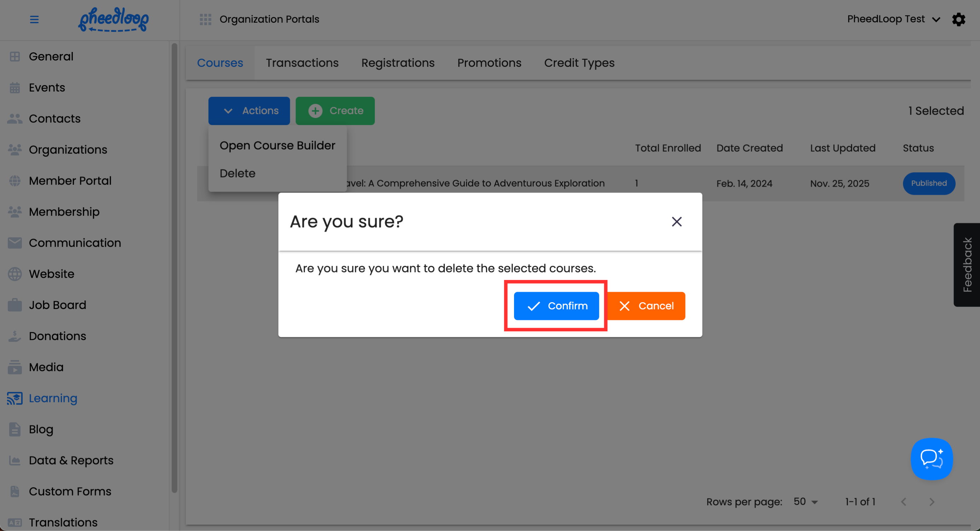This screenshot has height=531, width=980.
Task: Click the Media sidebar icon
Action: point(15,367)
